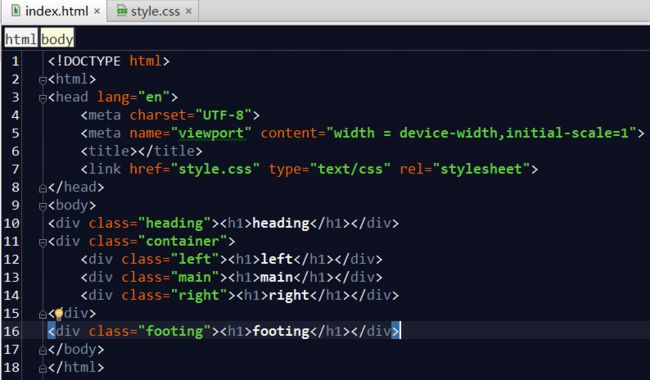This screenshot has height=380, width=650.
Task: Click the index.html file icon in tab
Action: 15,11
